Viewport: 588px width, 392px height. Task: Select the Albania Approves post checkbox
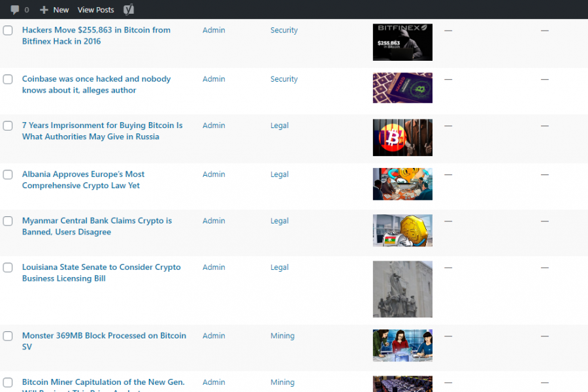coord(8,174)
